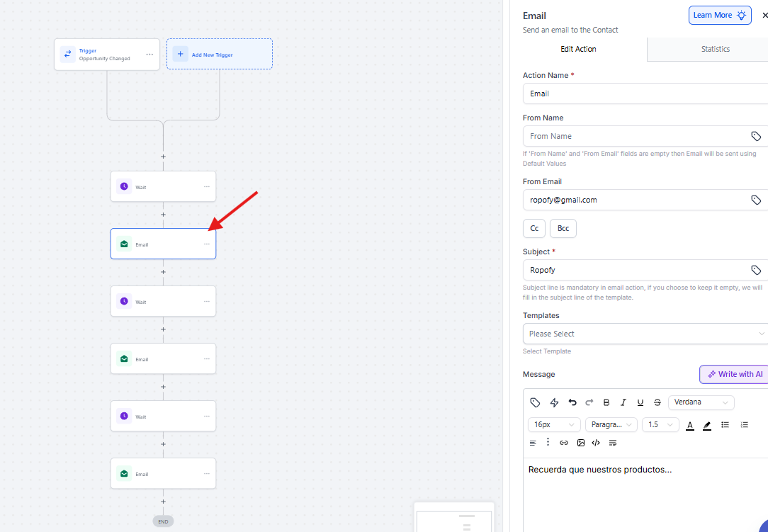The image size is (768, 532).
Task: Toggle italic formatting in message editor
Action: pyautogui.click(x=623, y=402)
